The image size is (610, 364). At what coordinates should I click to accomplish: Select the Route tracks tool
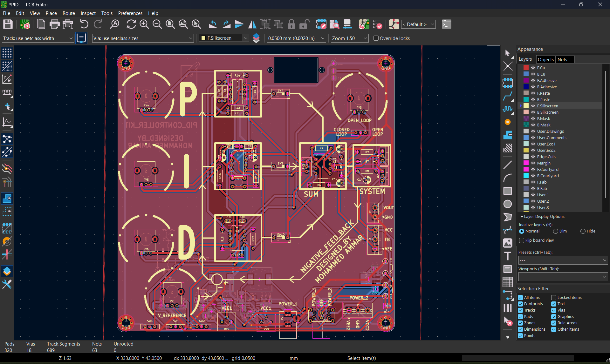click(508, 96)
